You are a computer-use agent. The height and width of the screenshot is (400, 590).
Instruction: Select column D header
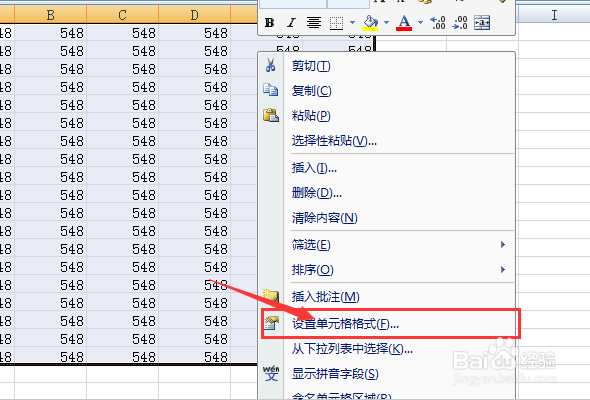(195, 15)
